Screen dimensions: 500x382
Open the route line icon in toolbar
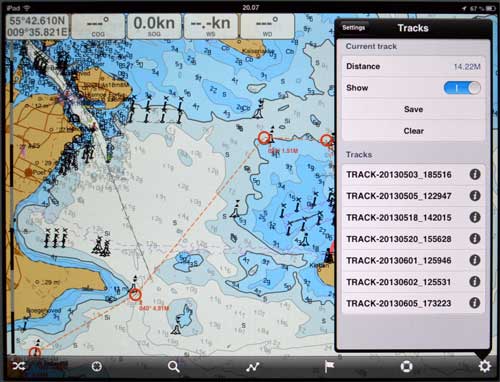point(252,367)
